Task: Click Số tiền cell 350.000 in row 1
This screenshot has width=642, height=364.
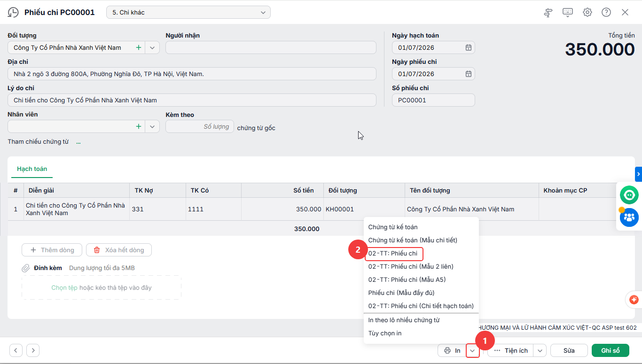Action: [282, 209]
